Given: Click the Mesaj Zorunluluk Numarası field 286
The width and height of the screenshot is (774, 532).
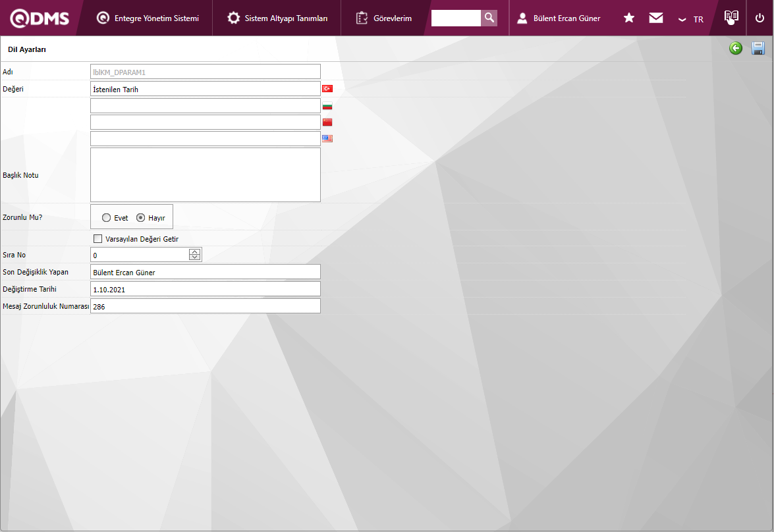Looking at the screenshot, I should click(206, 306).
